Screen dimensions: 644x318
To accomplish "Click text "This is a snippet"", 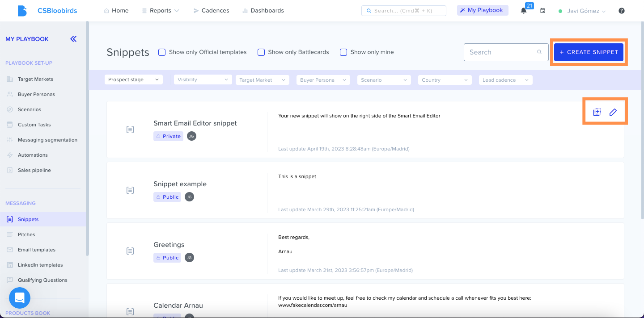I will [297, 176].
